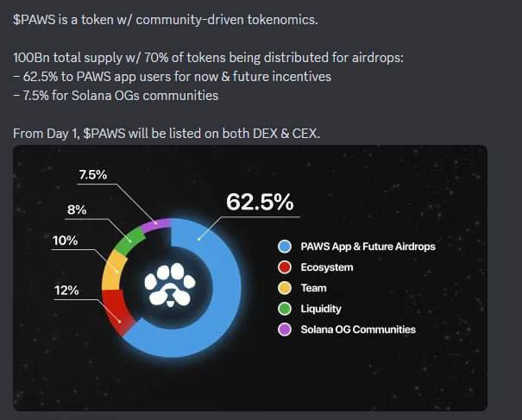Open the tokenomics chart image attachment
Image resolution: width=522 pixels, height=420 pixels.
click(x=250, y=279)
